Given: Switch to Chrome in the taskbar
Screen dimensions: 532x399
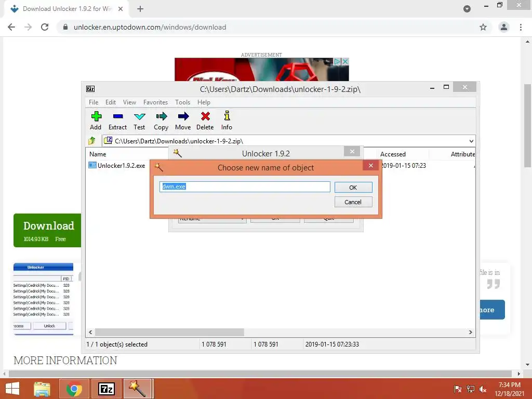Looking at the screenshot, I should click(74, 389).
